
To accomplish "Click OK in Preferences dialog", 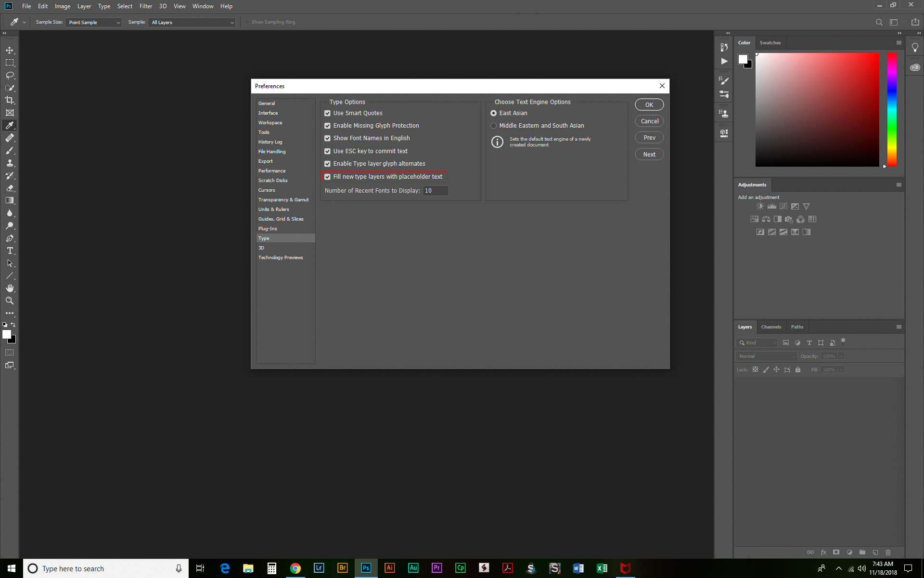I will click(x=649, y=105).
